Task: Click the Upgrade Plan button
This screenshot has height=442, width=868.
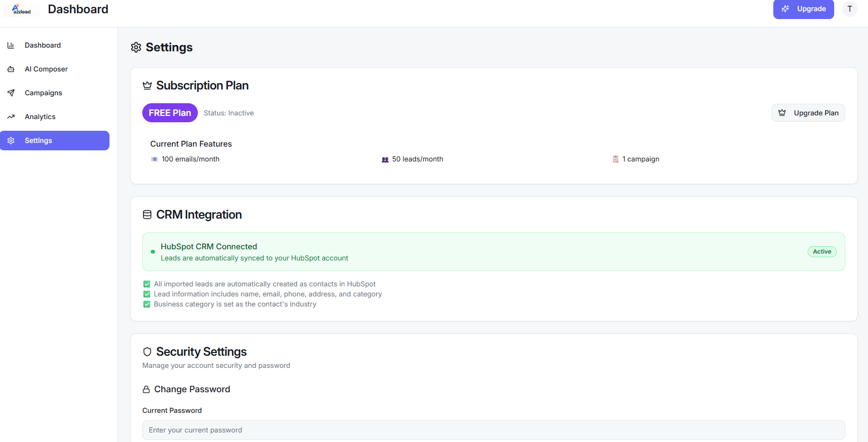Action: click(808, 113)
